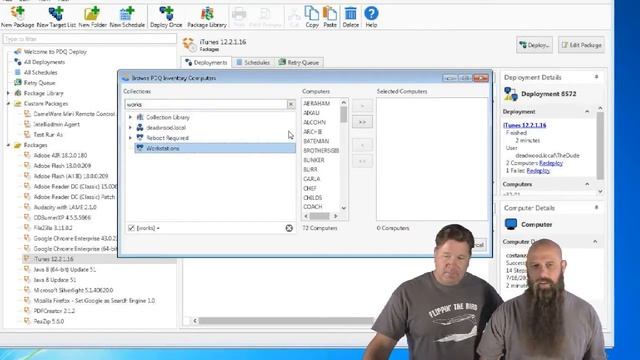Expand the Reboot Required node

coord(130,138)
